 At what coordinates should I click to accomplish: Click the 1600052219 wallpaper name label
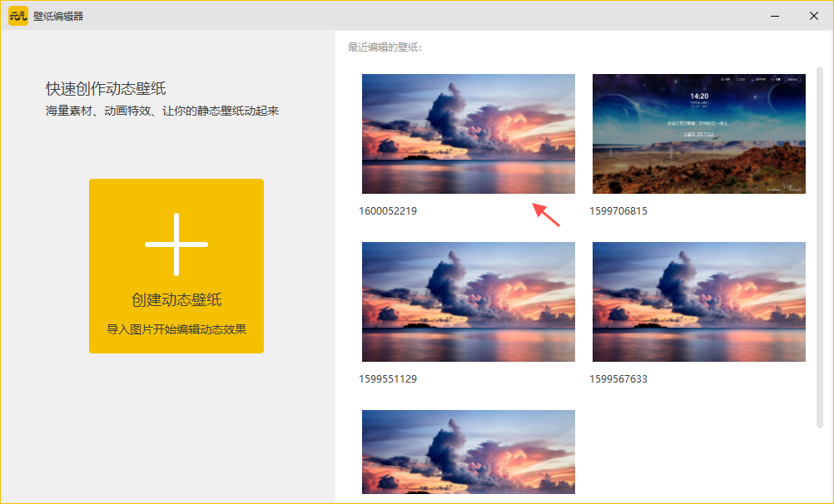[388, 211]
